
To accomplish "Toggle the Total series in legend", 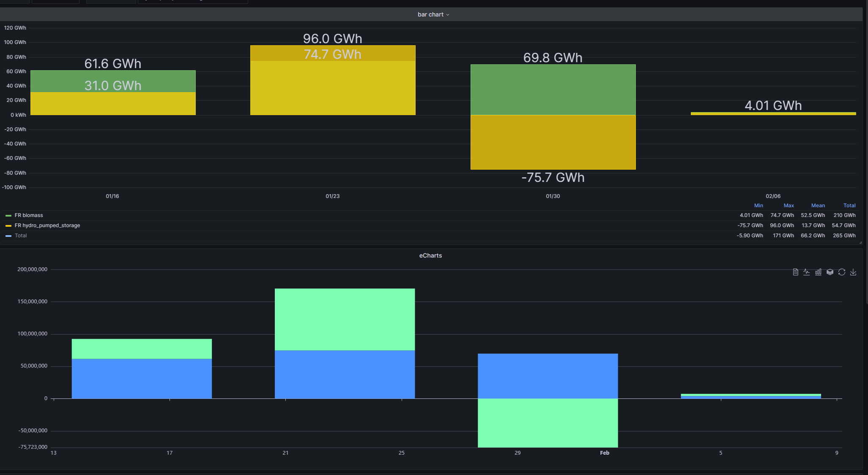I will [x=21, y=235].
